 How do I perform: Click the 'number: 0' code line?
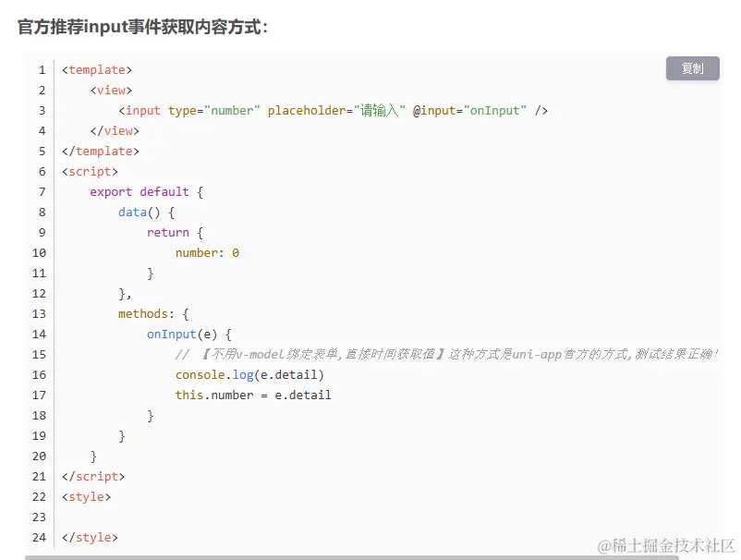click(x=207, y=253)
